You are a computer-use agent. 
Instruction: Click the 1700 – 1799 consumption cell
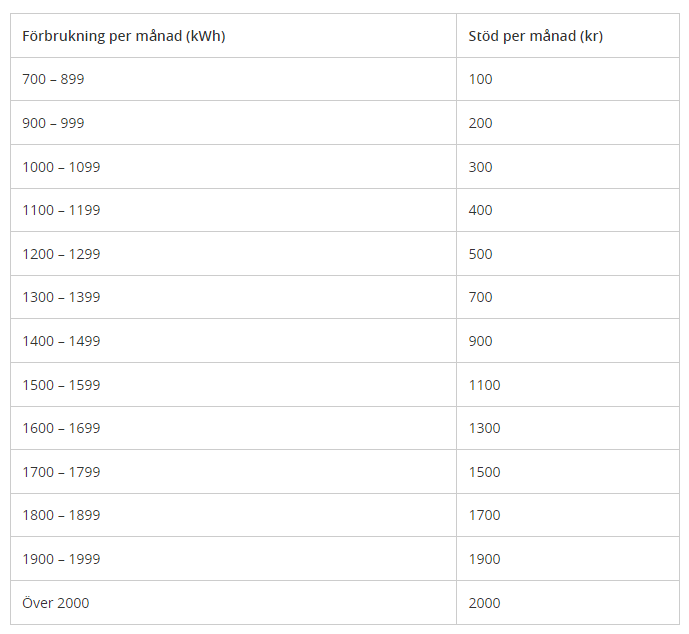click(62, 472)
